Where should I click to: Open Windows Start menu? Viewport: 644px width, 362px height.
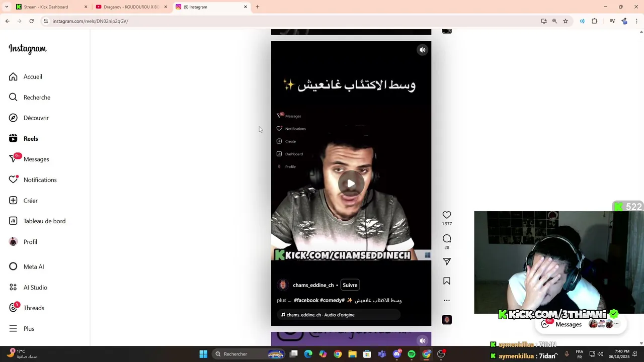tap(203, 354)
